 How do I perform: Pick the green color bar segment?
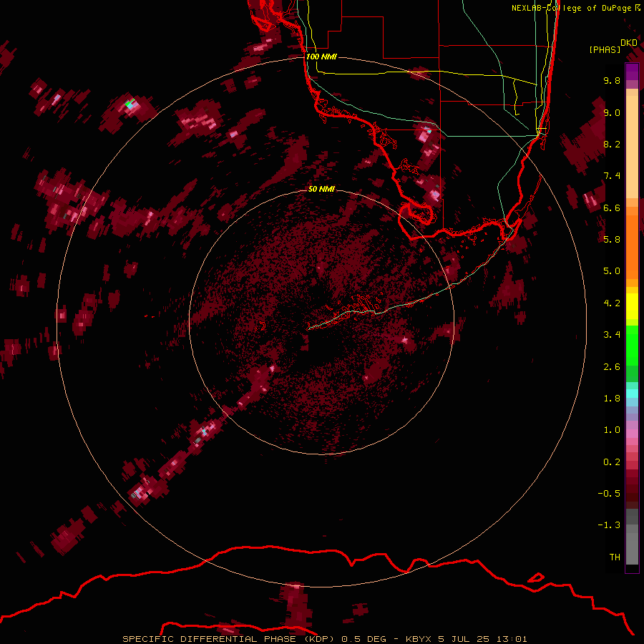coord(632,345)
